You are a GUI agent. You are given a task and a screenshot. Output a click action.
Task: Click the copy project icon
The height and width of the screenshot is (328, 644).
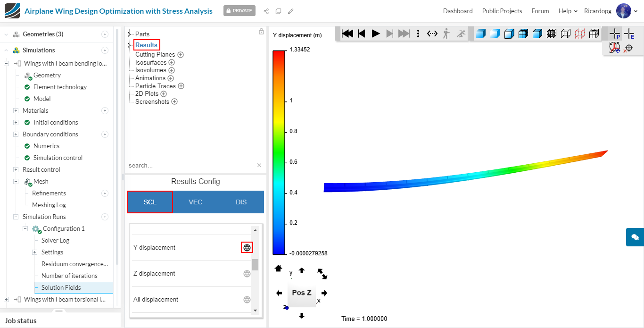point(279,11)
